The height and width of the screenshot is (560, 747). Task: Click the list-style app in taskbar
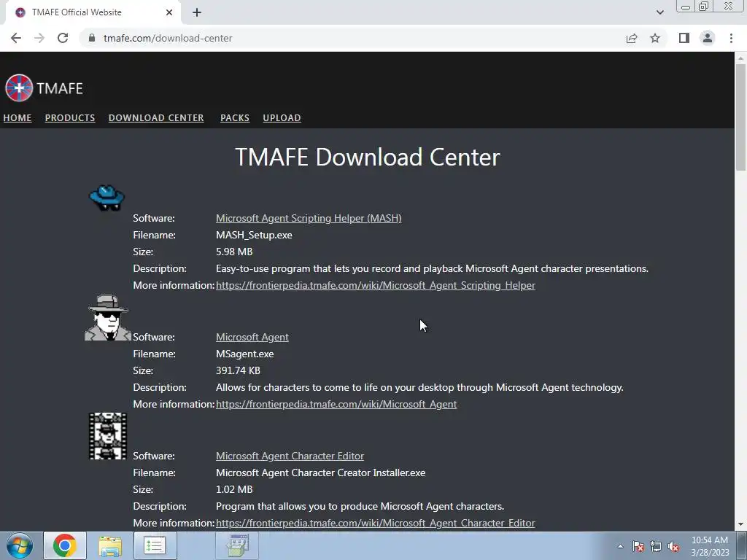(155, 545)
